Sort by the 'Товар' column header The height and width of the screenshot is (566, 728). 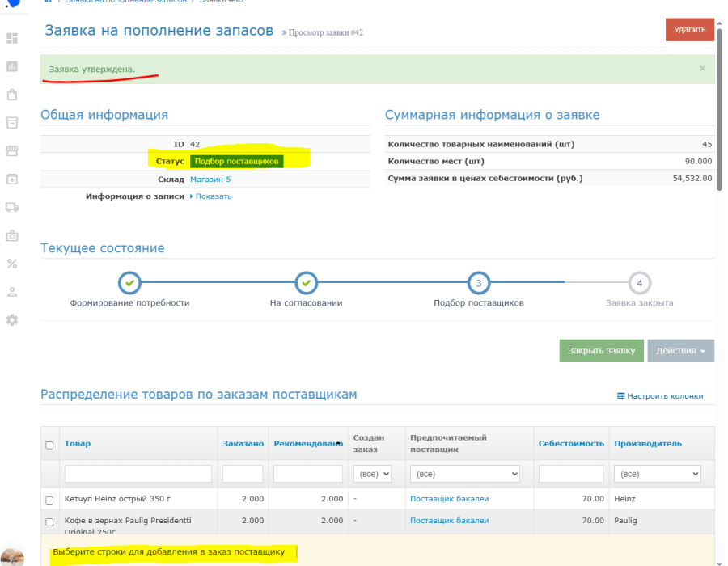coord(78,444)
